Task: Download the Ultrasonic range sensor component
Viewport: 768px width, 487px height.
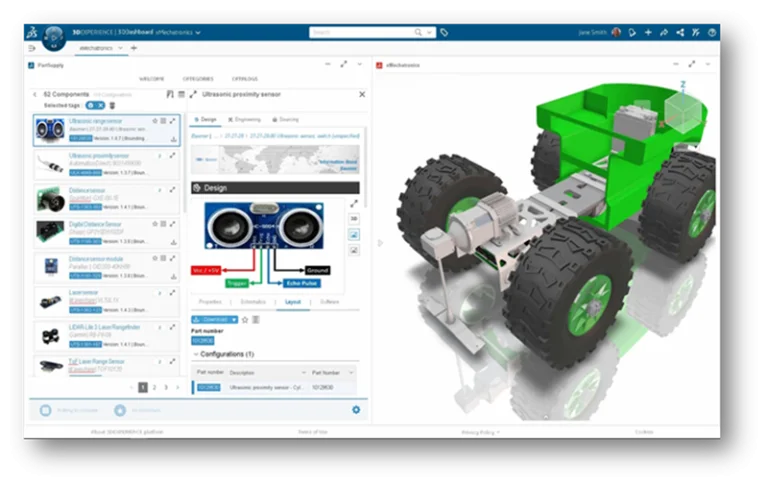Action: click(x=173, y=139)
